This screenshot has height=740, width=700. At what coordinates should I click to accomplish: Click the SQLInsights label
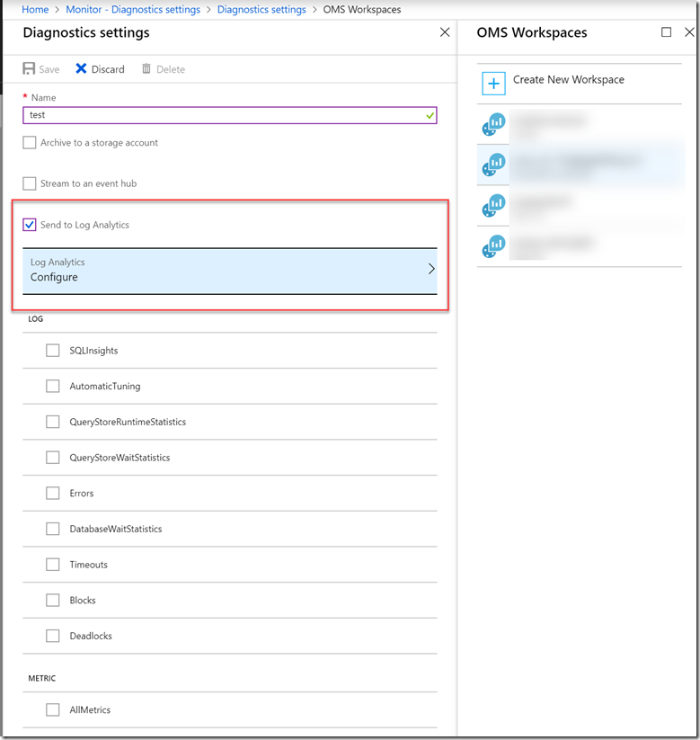coord(93,351)
